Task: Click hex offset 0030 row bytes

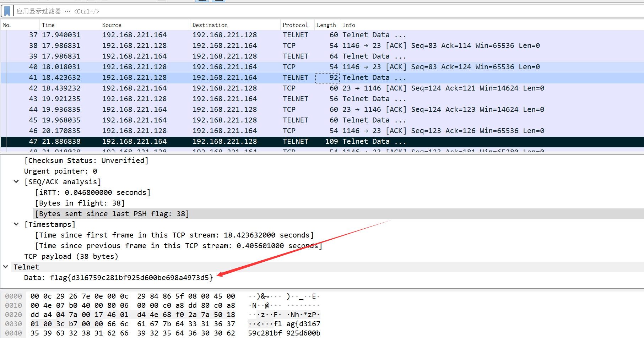Action: coord(132,324)
